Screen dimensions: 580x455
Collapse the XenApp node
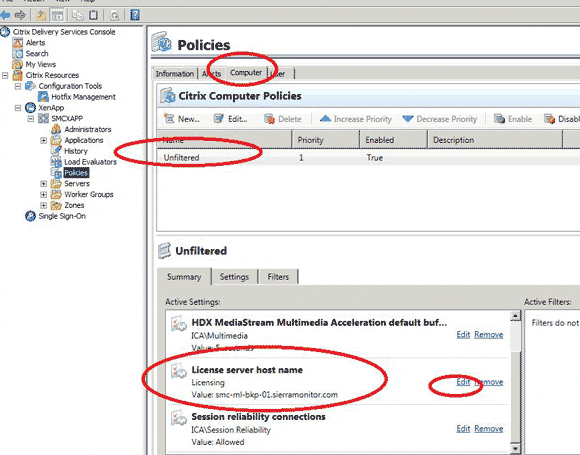coord(18,108)
